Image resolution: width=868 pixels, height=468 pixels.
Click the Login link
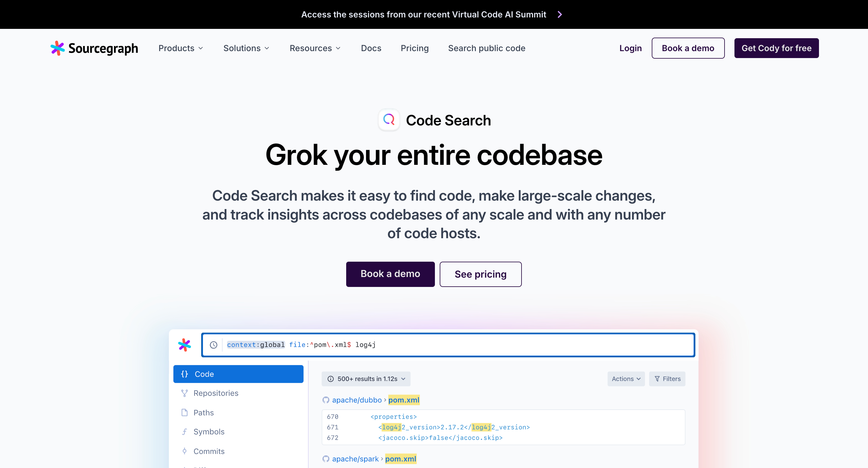pyautogui.click(x=630, y=48)
